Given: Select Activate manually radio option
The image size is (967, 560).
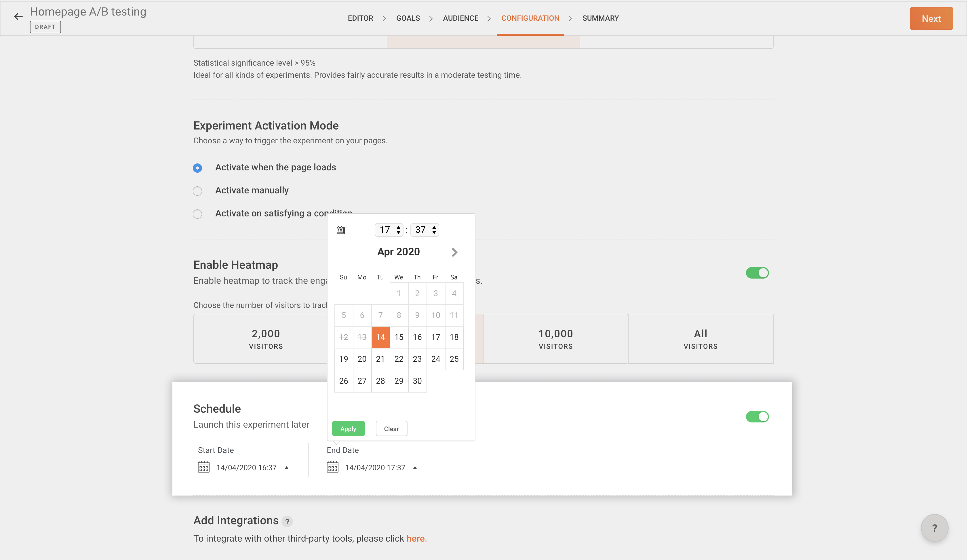Looking at the screenshot, I should 197,191.
